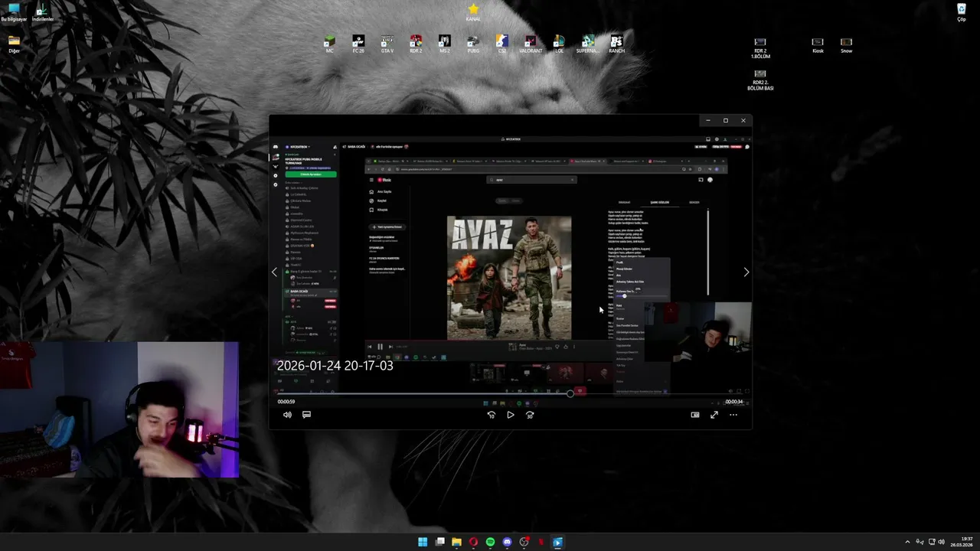Skip back 10 seconds in video
Viewport: 980px width, 551px height.
491,415
